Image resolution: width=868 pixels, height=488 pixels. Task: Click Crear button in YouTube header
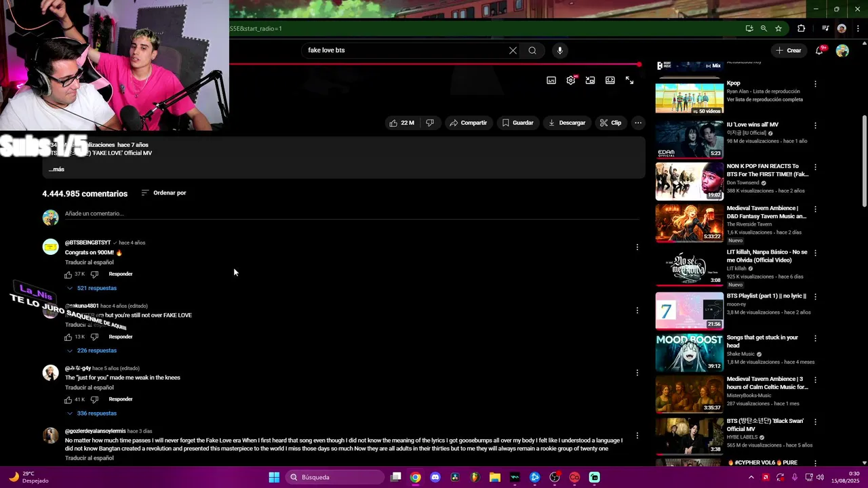tap(789, 50)
